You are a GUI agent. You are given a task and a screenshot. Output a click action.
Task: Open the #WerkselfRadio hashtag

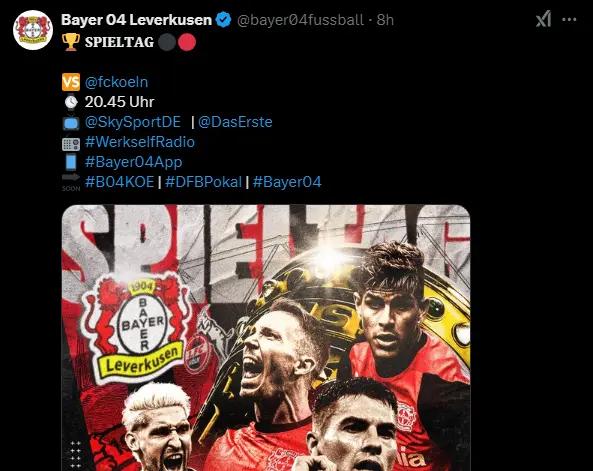click(x=140, y=142)
